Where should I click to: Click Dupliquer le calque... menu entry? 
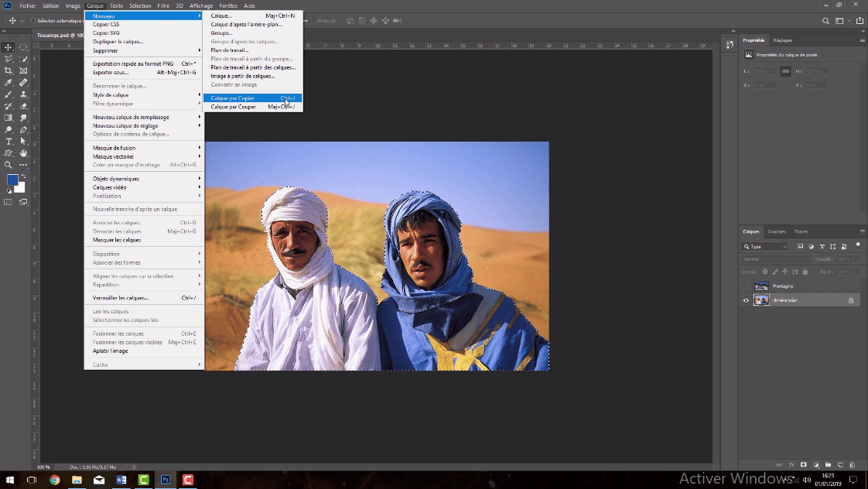118,42
